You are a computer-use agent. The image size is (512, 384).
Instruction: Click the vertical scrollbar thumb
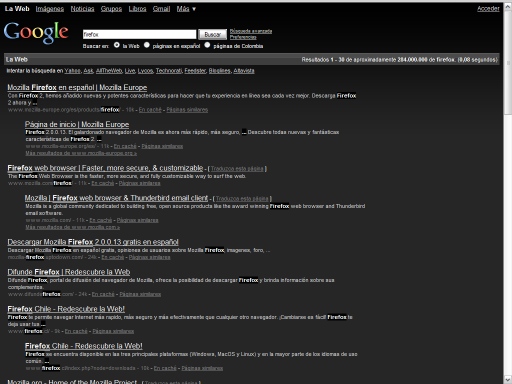click(x=508, y=63)
